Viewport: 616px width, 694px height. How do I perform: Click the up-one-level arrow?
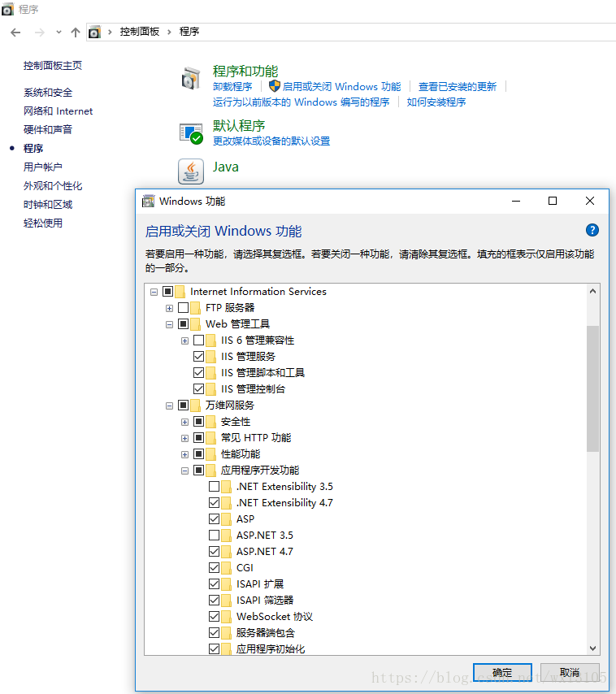76,33
